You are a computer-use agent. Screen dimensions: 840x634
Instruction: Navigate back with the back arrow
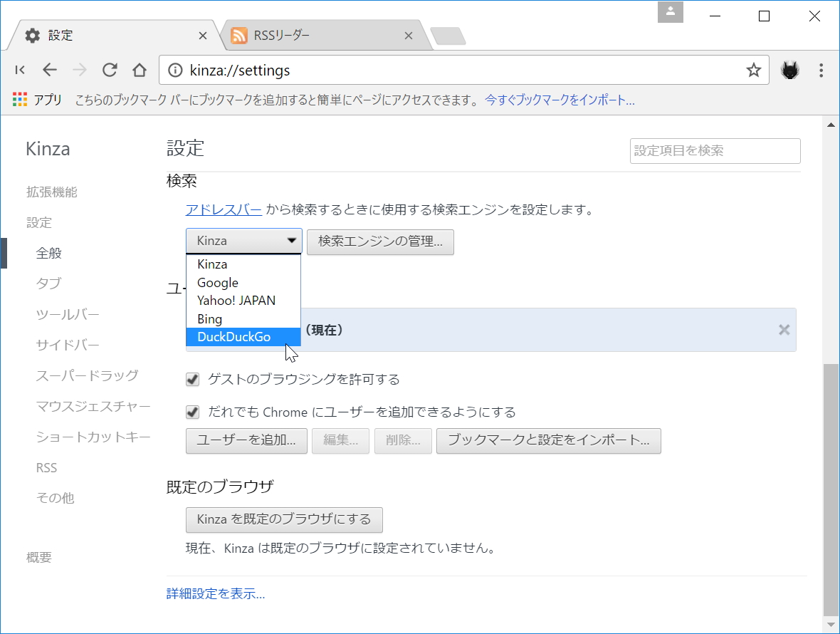[x=49, y=70]
